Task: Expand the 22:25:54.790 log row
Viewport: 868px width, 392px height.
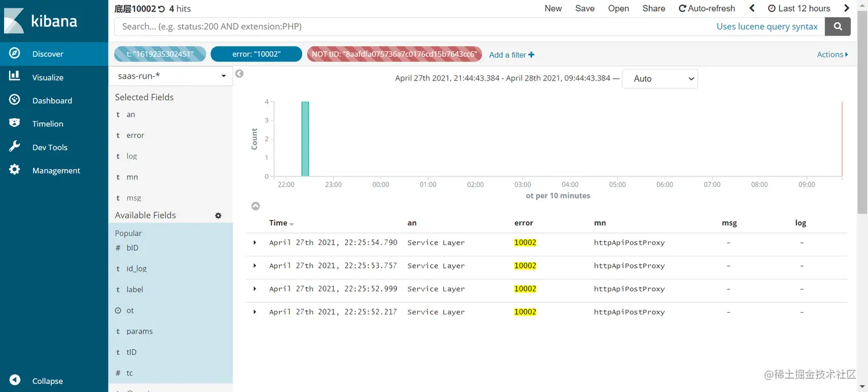Action: (255, 243)
